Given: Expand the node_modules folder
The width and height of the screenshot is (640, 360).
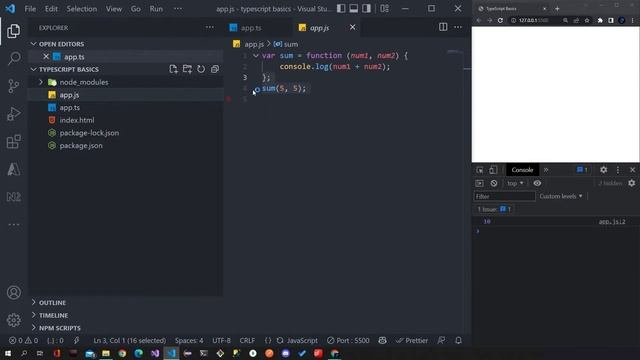Looking at the screenshot, I should tap(41, 82).
